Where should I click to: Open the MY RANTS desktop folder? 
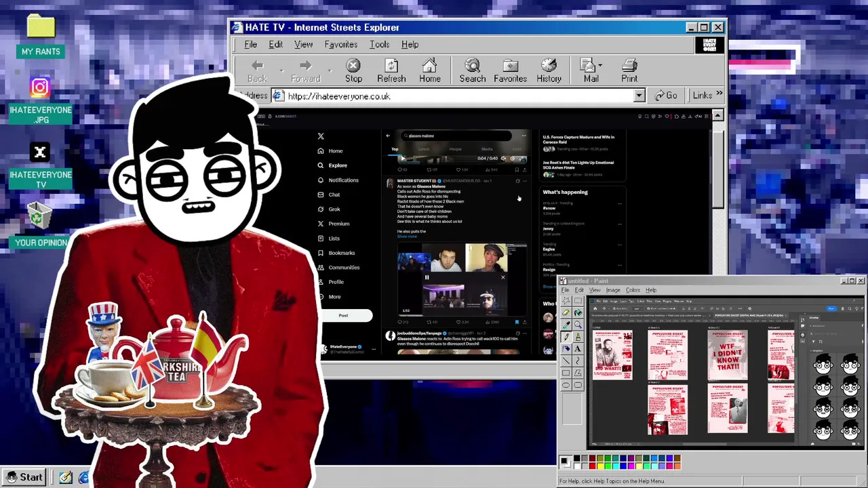tap(41, 36)
